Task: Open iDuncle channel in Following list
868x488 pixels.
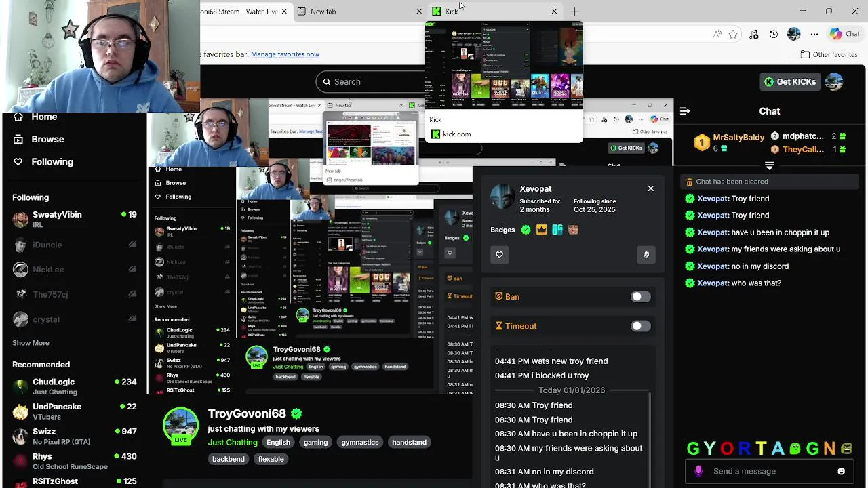Action: pos(75,245)
